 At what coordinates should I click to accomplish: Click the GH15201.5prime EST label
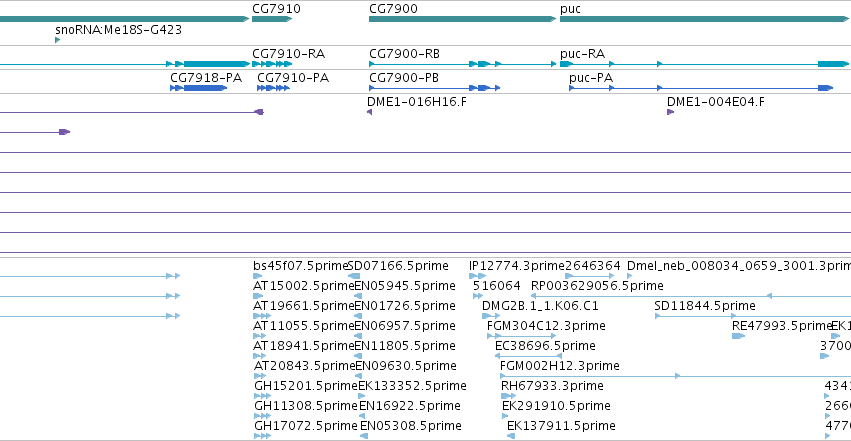point(306,386)
